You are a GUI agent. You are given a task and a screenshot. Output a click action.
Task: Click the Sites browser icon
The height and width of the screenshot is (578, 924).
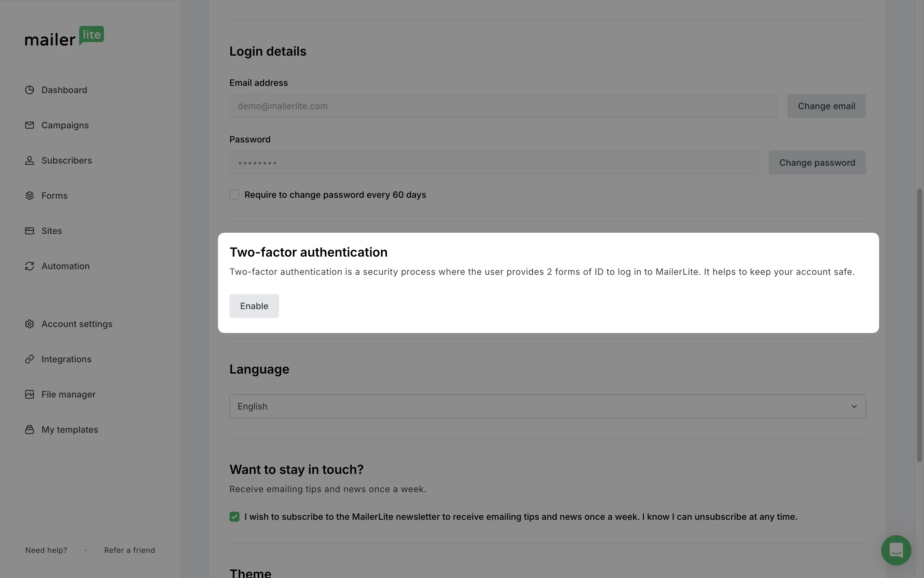pos(30,231)
